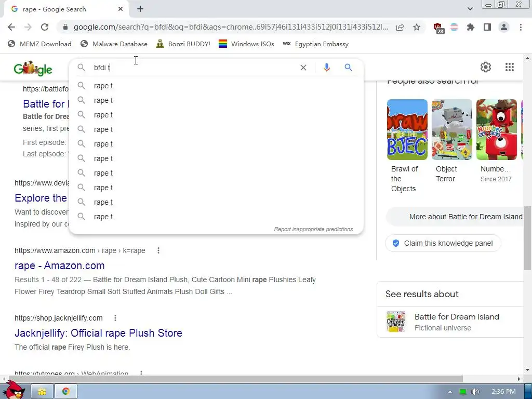
Task: Show hidden tray icons arrow
Action: (x=450, y=392)
